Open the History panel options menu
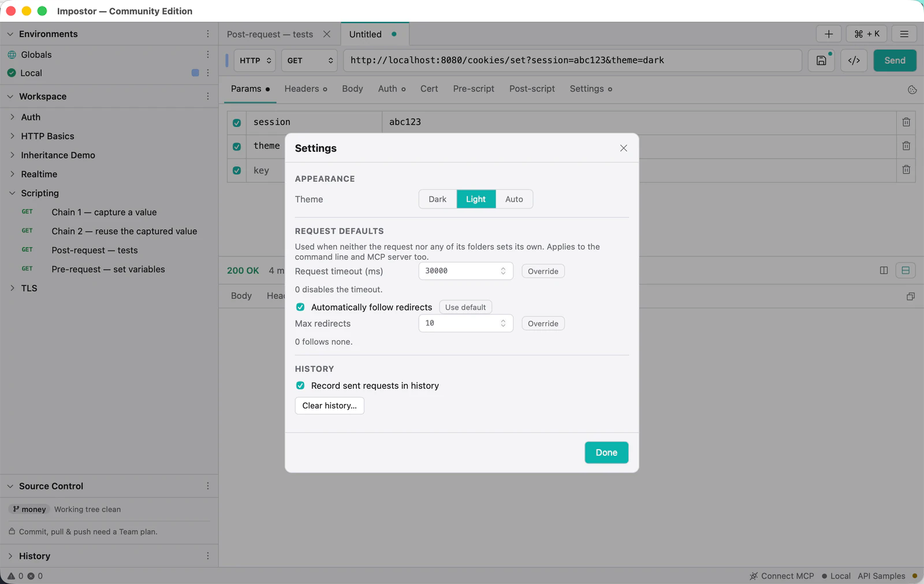The height and width of the screenshot is (584, 924). pyautogui.click(x=208, y=556)
